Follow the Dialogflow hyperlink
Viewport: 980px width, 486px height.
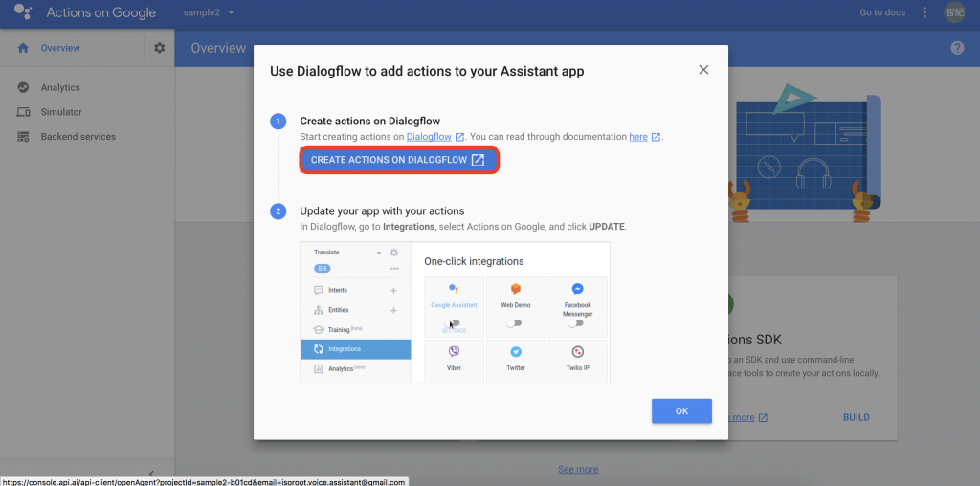(x=429, y=136)
